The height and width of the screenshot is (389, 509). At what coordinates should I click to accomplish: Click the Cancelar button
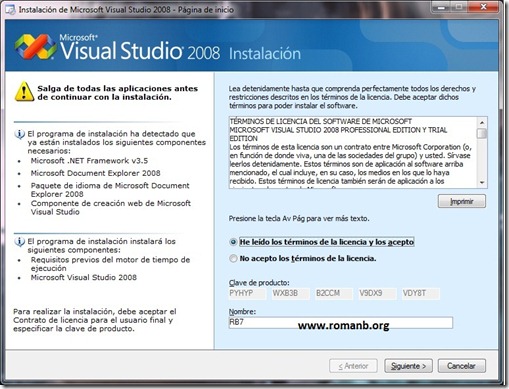point(461,366)
